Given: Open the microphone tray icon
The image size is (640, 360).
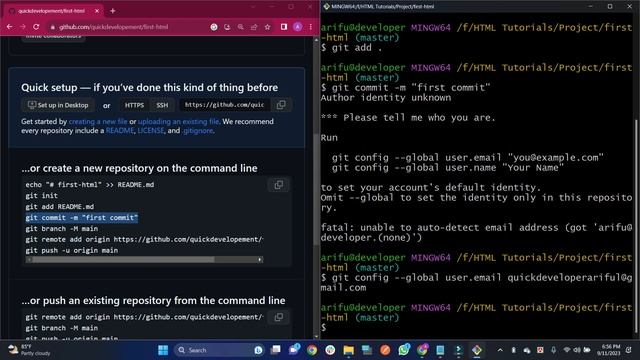Looking at the screenshot, I should 553,350.
